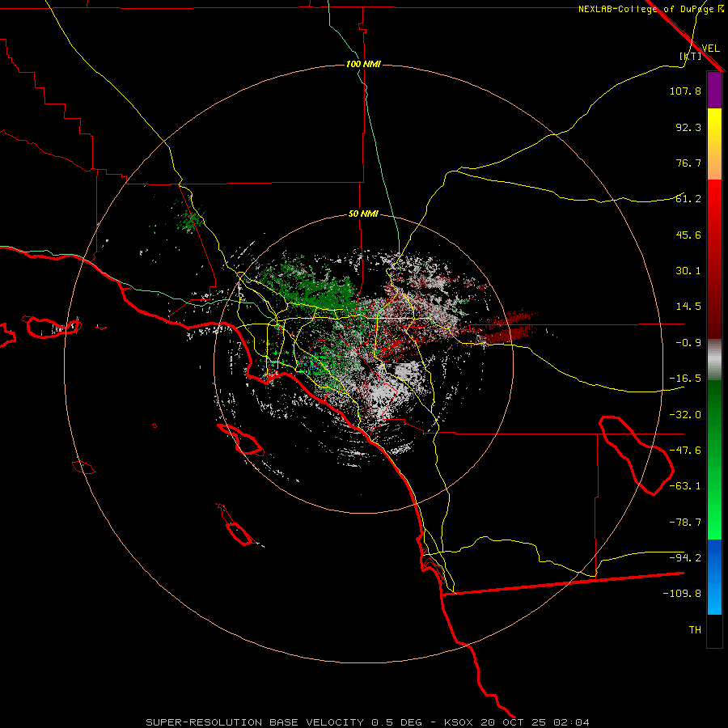Click the -109.8 scale value
728x728 pixels.
682,594
